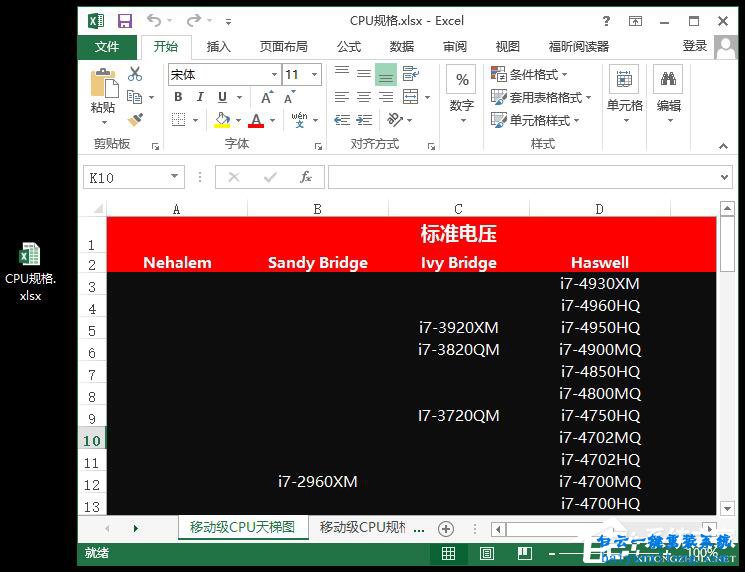This screenshot has width=745, height=572.
Task: Click inside the formula bar input
Action: (x=523, y=177)
